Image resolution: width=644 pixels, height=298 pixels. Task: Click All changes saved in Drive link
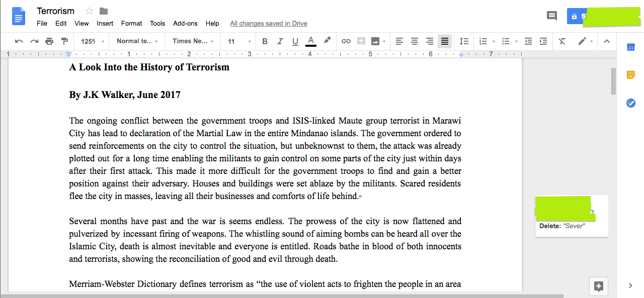[x=269, y=23]
